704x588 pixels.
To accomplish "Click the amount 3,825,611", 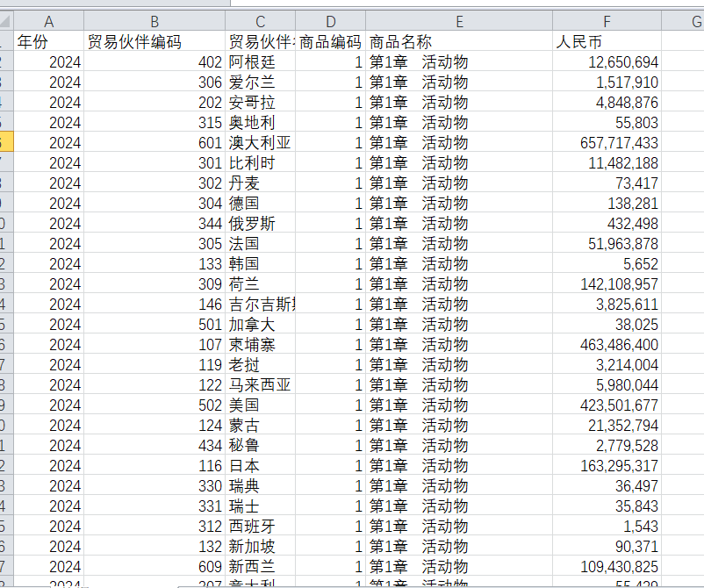I will point(607,304).
